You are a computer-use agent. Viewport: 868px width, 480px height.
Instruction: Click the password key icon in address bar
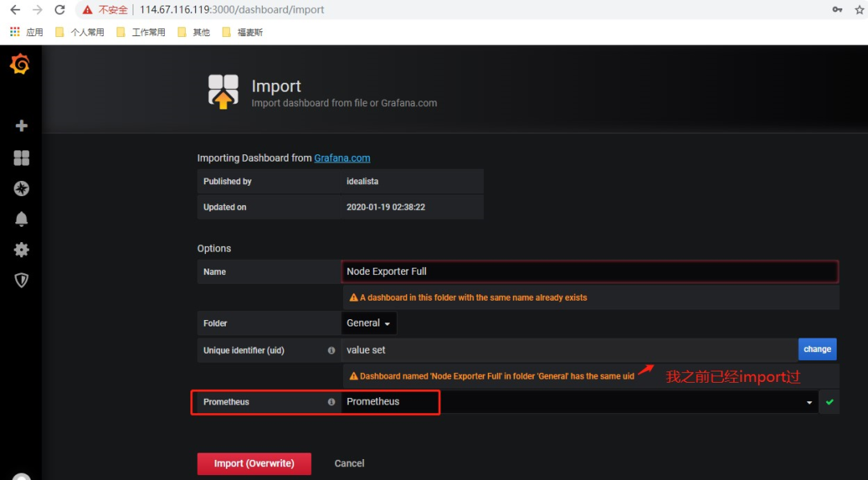837,10
